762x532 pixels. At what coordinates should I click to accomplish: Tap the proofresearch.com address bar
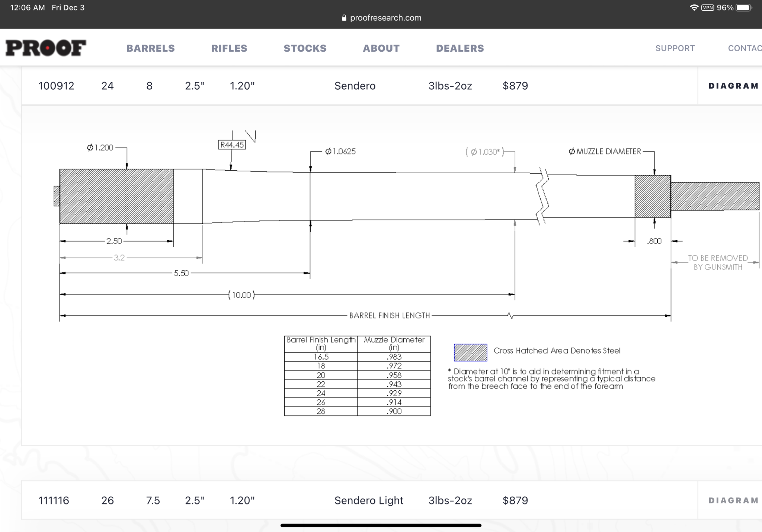381,18
